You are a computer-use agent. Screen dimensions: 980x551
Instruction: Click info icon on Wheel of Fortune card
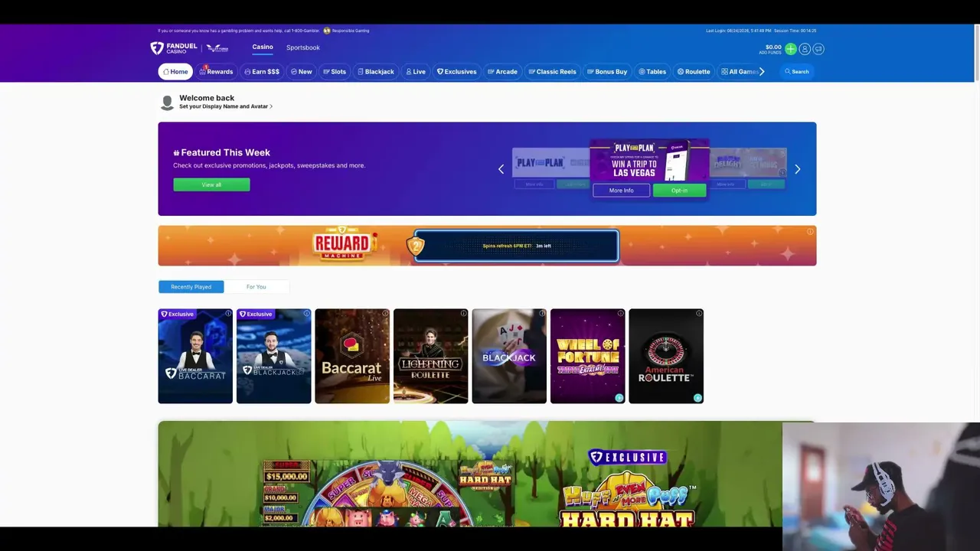[620, 314]
